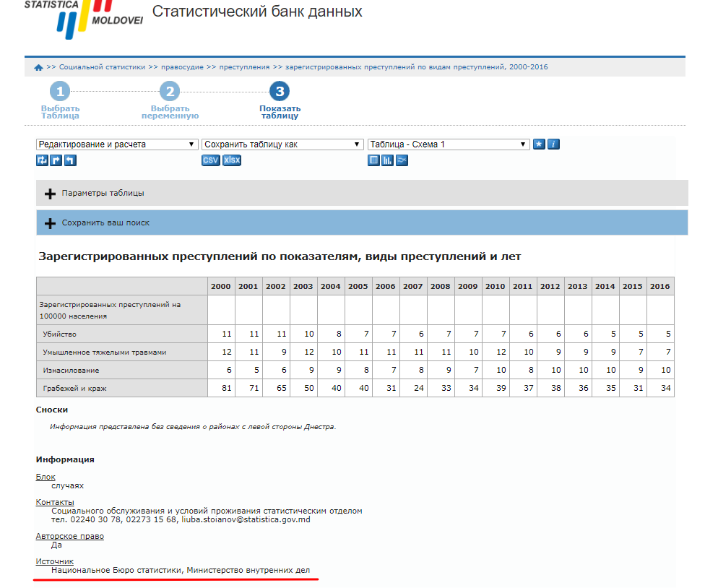Click the footnote text about Днестра

point(193,427)
